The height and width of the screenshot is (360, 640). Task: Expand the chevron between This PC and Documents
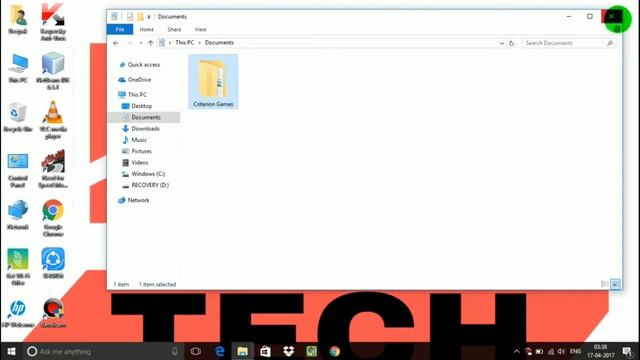point(200,43)
